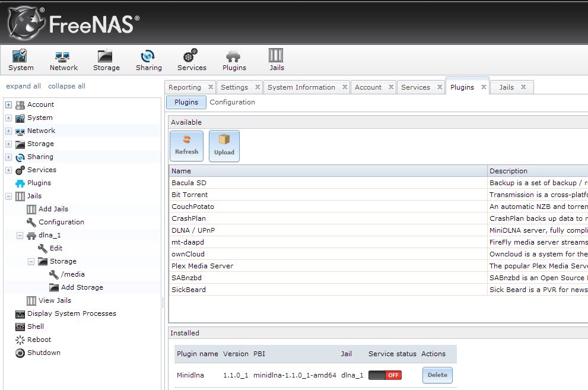588x390 pixels.
Task: Click Shutdown in the sidebar
Action: point(43,353)
